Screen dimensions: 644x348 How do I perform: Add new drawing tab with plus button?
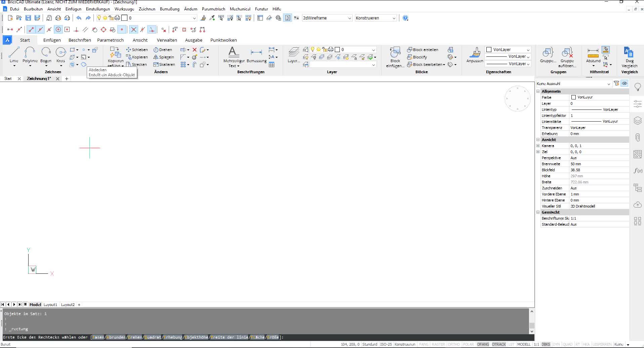pos(67,79)
